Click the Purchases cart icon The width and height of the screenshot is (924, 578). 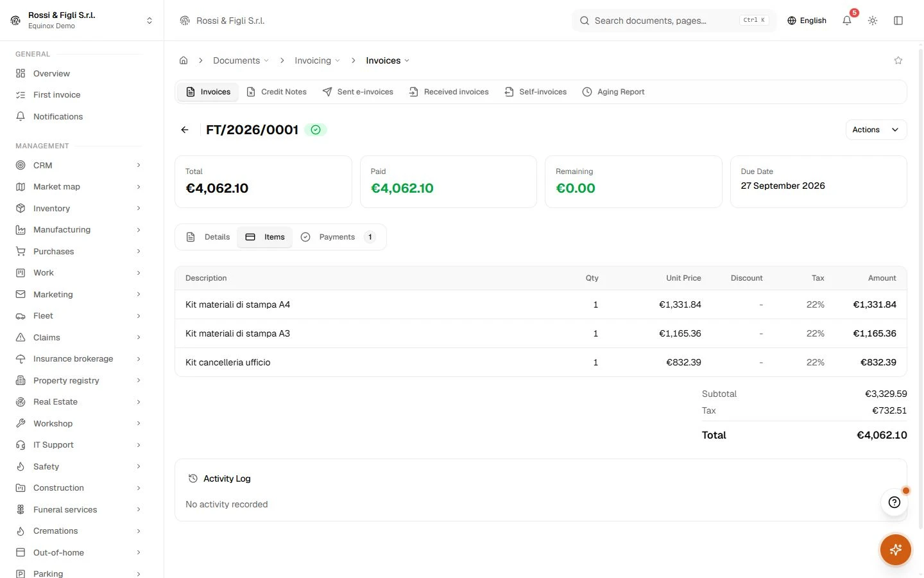[21, 251]
